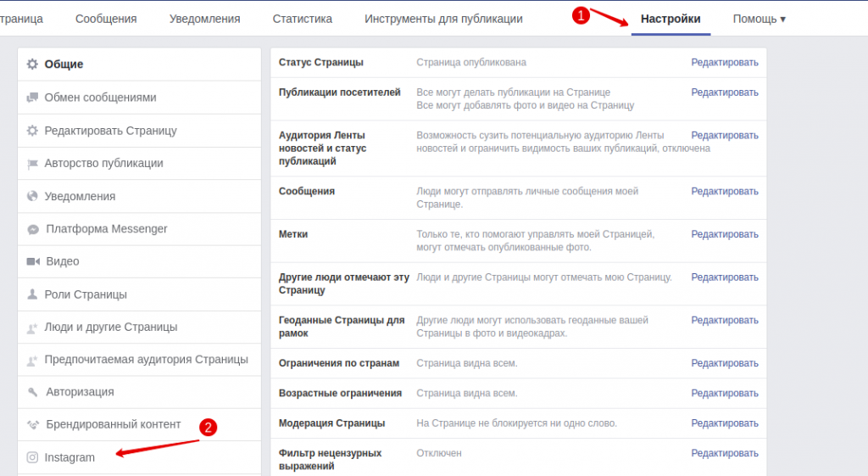Click the Instagram logo icon in the sidebar
The height and width of the screenshot is (476, 868).
click(32, 457)
